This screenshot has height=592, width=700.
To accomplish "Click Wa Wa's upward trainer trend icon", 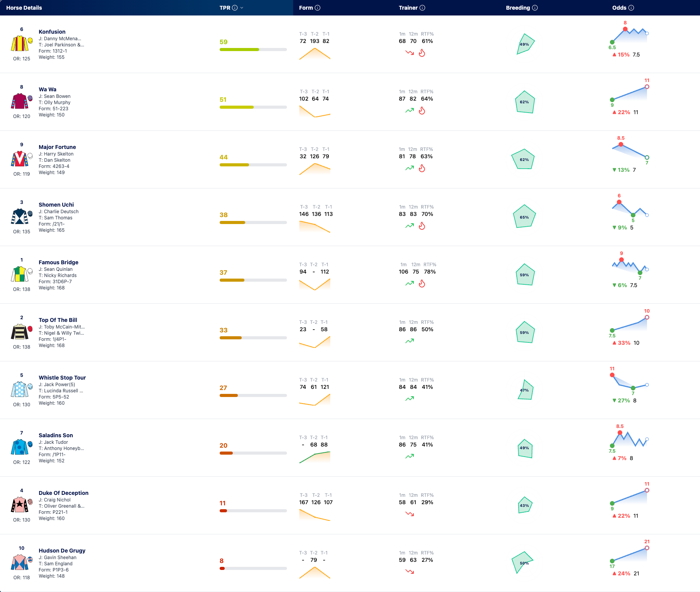I will pos(410,111).
